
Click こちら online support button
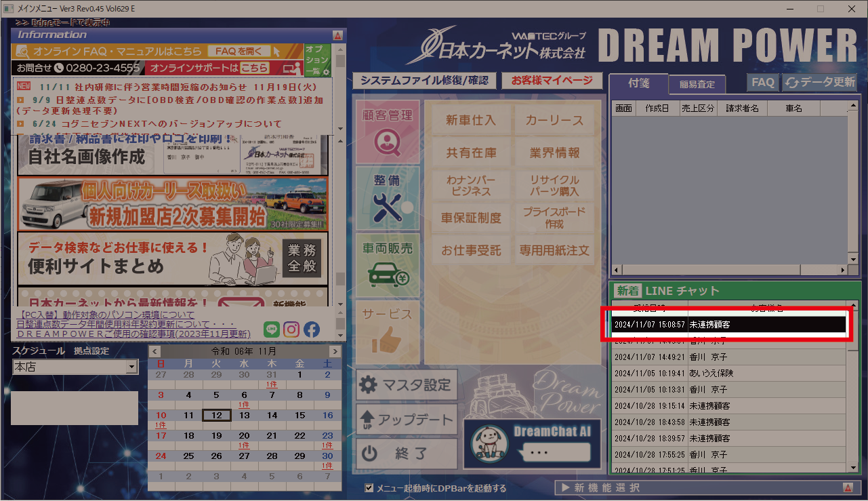pyautogui.click(x=254, y=68)
